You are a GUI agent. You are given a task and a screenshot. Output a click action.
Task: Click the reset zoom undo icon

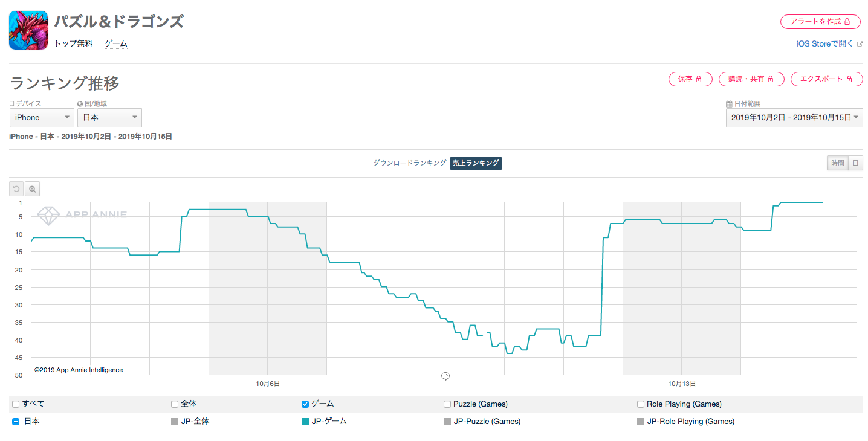pyautogui.click(x=16, y=189)
